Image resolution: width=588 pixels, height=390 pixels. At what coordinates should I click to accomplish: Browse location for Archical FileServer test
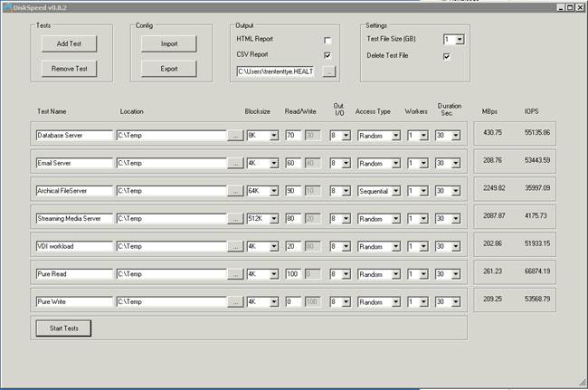[234, 191]
